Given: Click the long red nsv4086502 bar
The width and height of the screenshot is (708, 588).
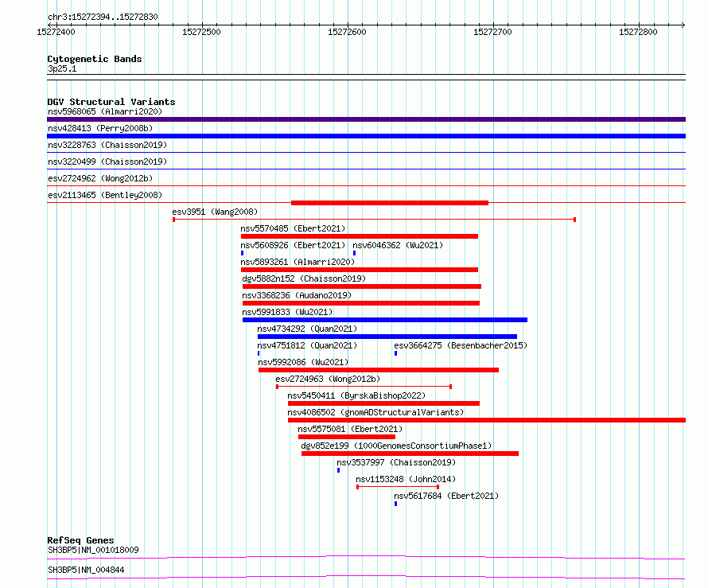Looking at the screenshot, I should 487,420.
